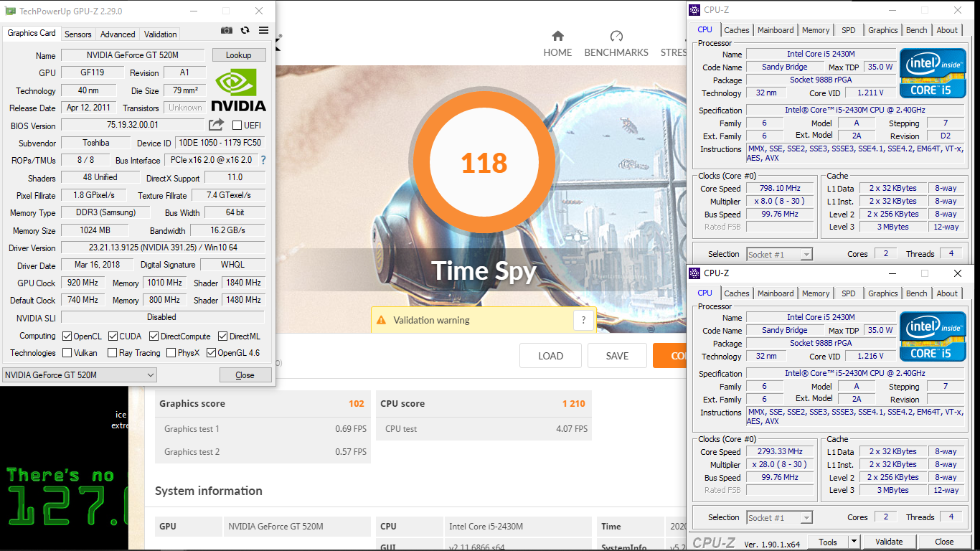Open SPD tab in lower CPU-Z
Screen dimensions: 980x551
pos(849,293)
